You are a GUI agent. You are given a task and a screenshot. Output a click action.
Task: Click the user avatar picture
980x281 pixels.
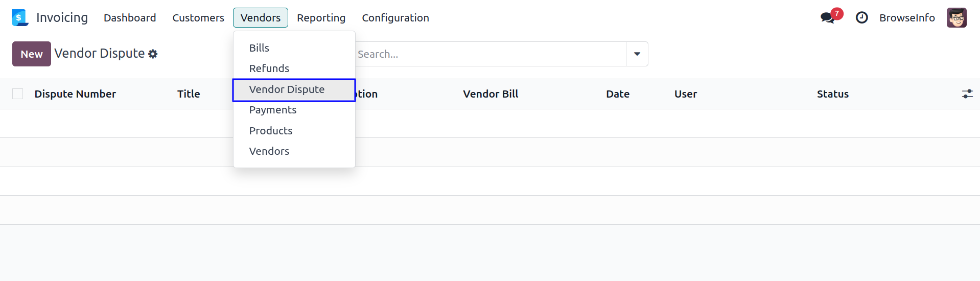(x=956, y=18)
